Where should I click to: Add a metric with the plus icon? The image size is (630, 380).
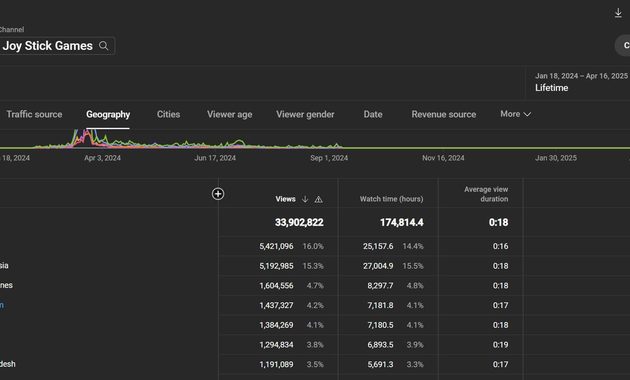(x=218, y=194)
